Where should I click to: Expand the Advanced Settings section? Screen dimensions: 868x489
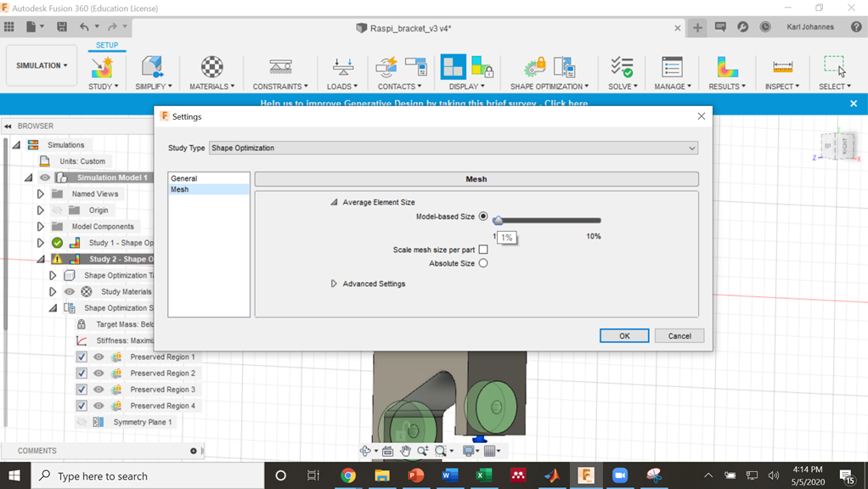click(x=334, y=284)
